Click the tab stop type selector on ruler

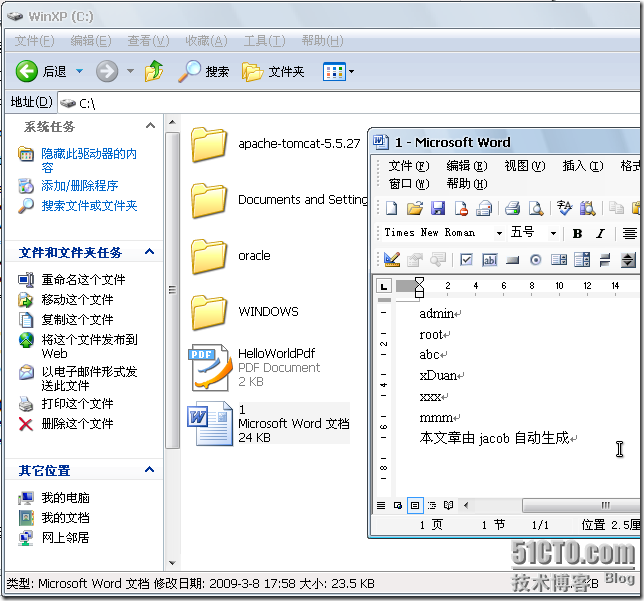[384, 286]
